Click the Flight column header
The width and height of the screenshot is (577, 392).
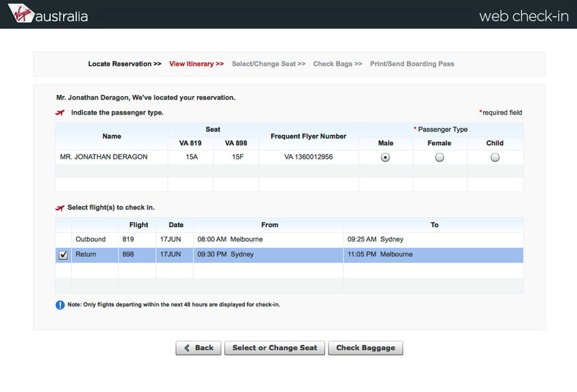(138, 225)
